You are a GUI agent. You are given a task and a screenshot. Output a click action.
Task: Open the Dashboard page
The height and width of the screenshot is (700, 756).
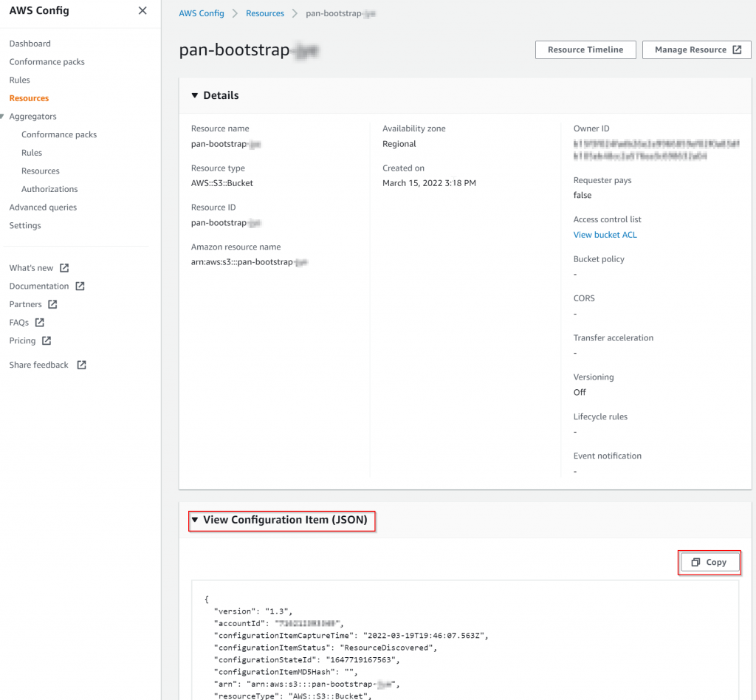(30, 44)
